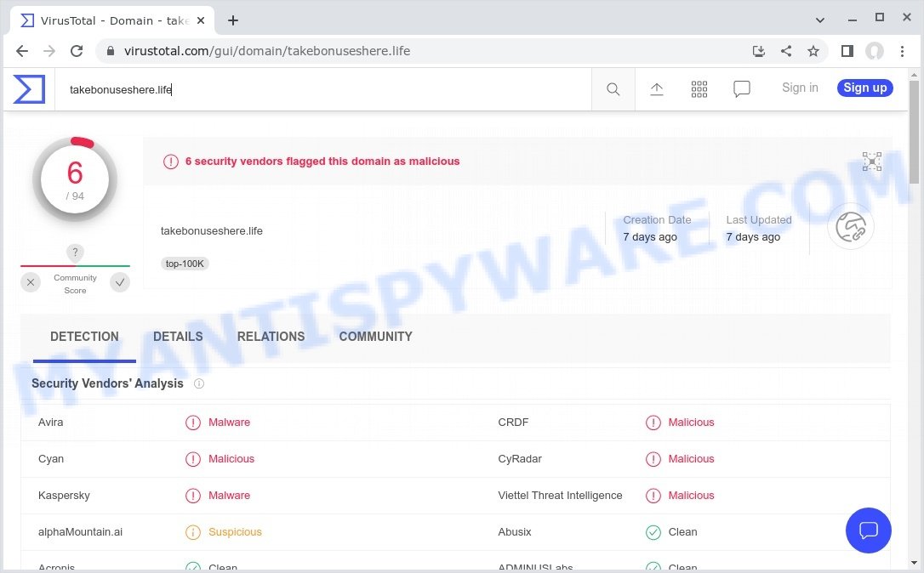Open the Chrome three-dot menu
Image resolution: width=924 pixels, height=573 pixels.
[x=902, y=51]
